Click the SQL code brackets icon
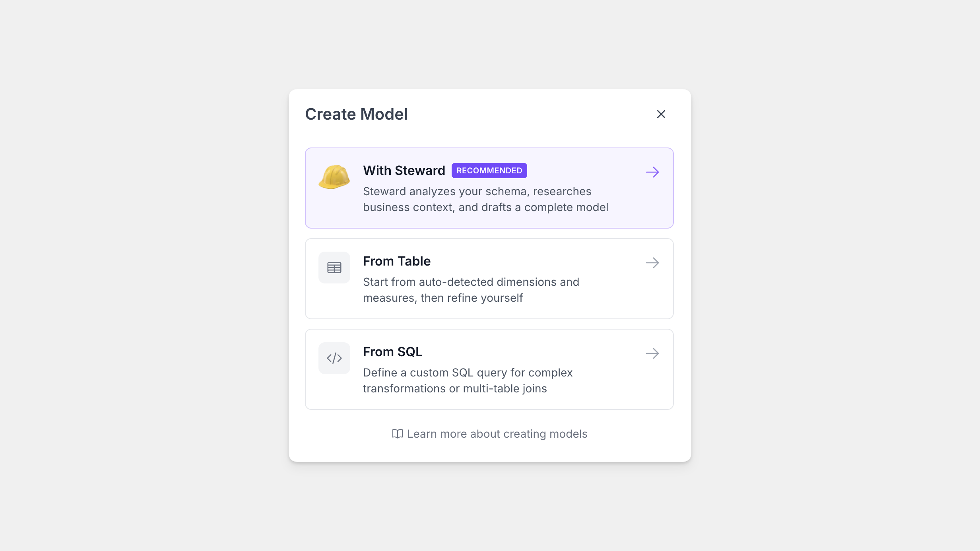 point(334,358)
